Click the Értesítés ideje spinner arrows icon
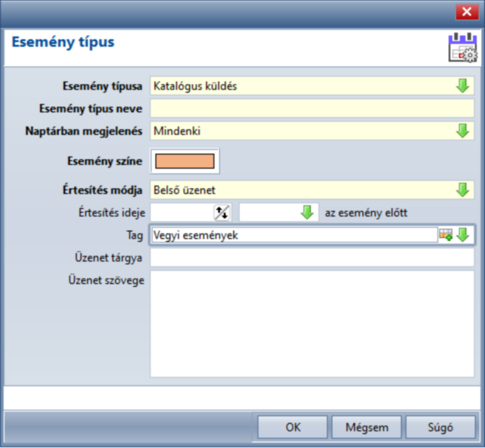Viewport: 485px width, 448px height. (222, 213)
